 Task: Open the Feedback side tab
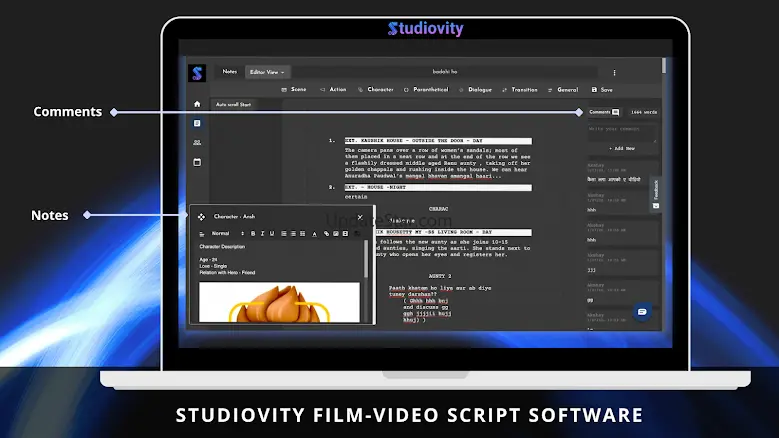click(x=656, y=195)
